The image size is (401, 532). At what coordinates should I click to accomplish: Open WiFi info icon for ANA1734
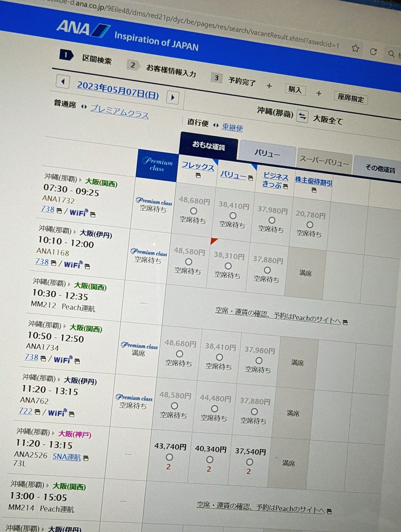coord(77,361)
